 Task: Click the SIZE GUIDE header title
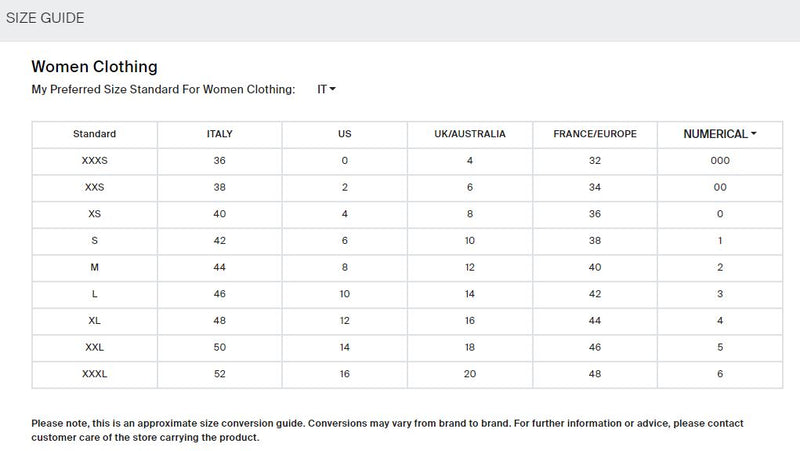click(45, 18)
